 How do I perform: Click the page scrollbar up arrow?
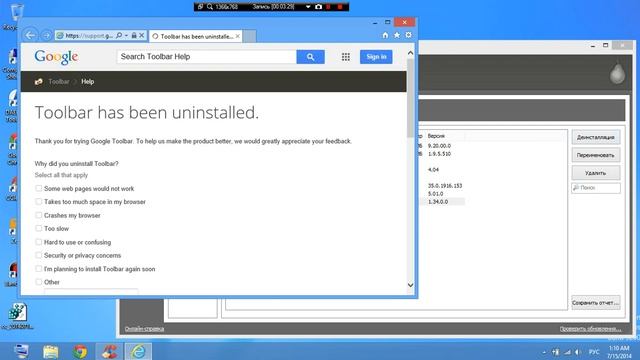coord(411,53)
